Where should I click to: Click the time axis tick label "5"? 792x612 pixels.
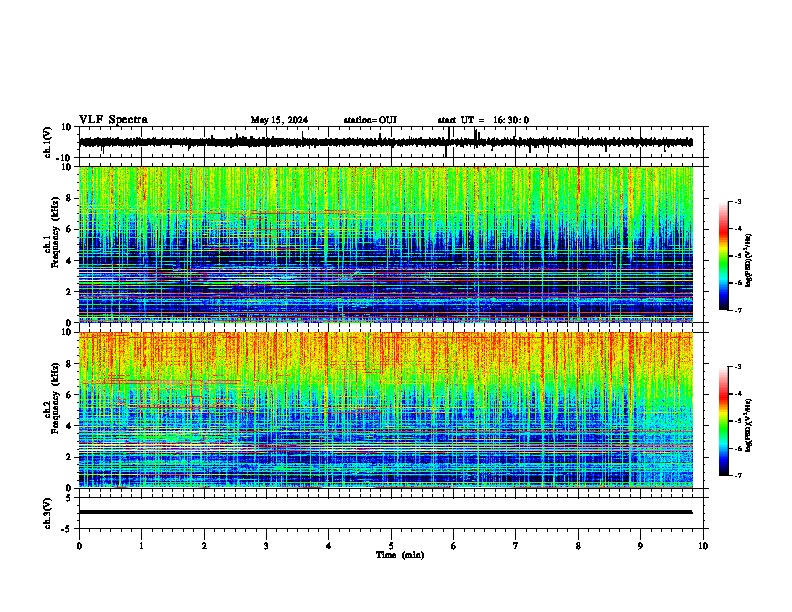coord(391,546)
